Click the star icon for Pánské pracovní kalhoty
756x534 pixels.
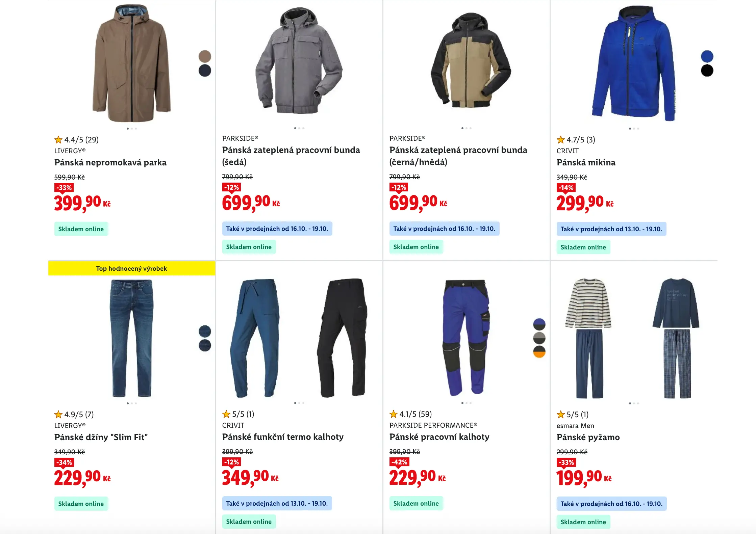394,414
